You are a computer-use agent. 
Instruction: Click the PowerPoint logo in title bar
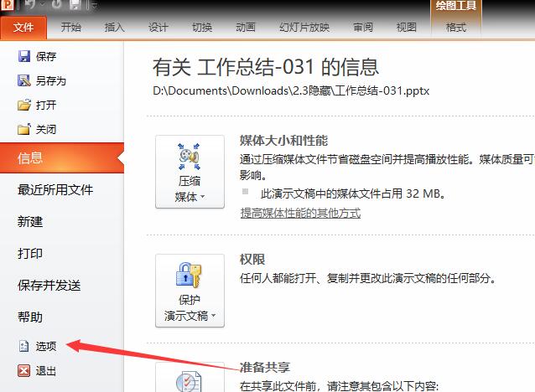(7, 4)
